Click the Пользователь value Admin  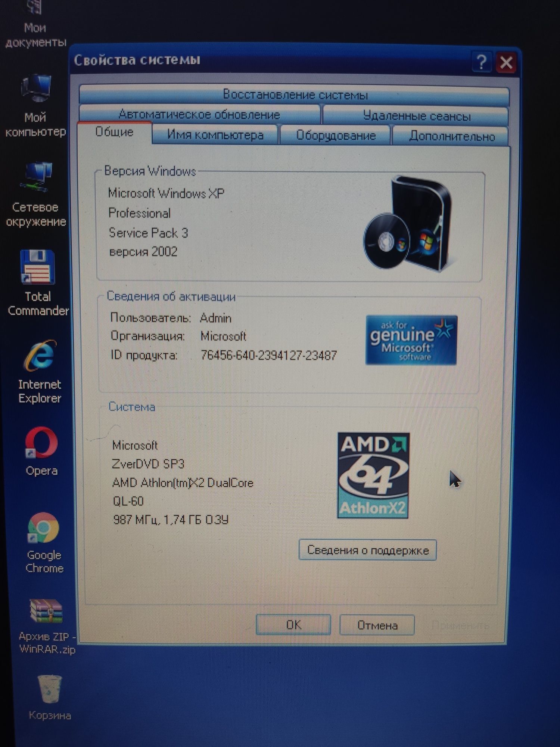216,318
